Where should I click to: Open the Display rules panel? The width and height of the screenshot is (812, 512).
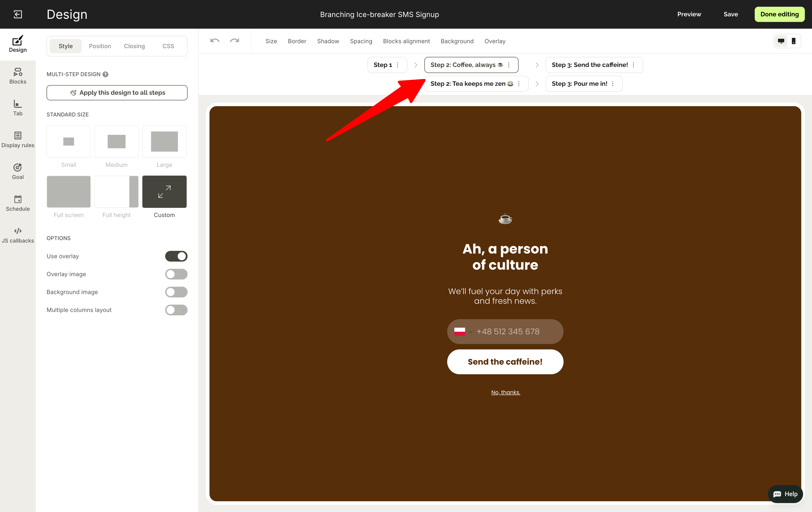pos(17,139)
